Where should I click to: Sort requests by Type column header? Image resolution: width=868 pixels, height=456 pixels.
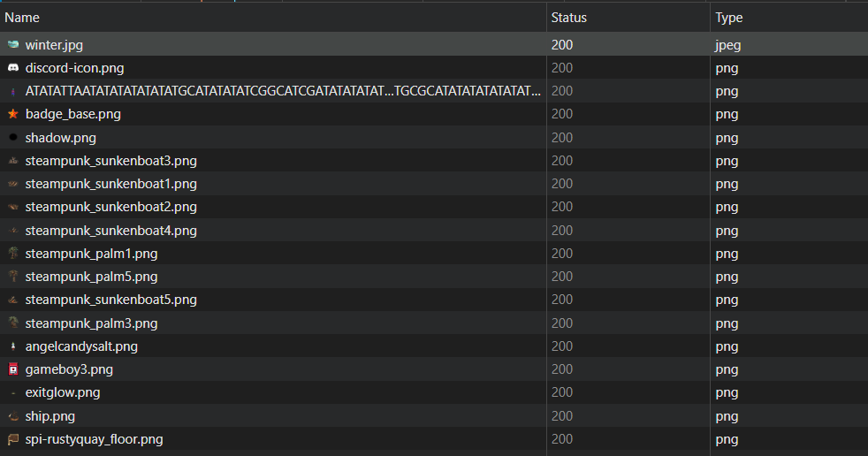[x=728, y=18]
